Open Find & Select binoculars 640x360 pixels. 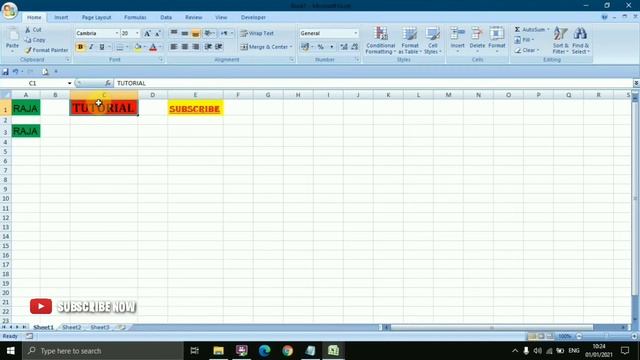(580, 40)
